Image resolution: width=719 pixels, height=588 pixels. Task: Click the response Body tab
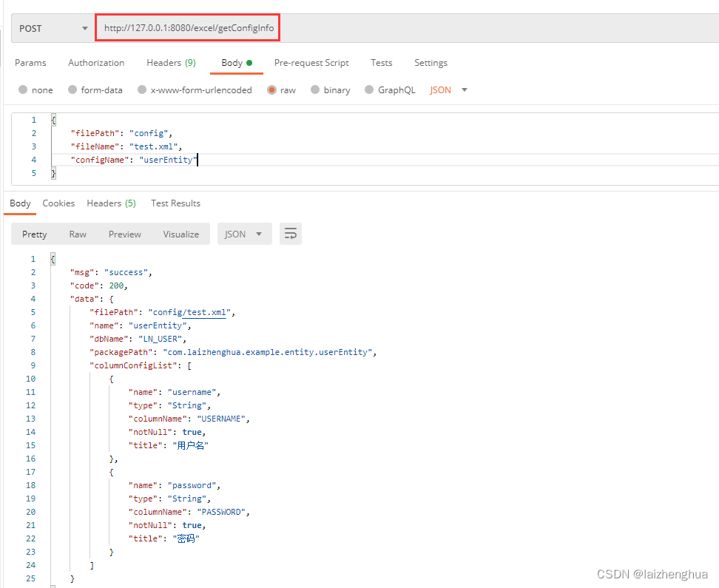point(20,203)
